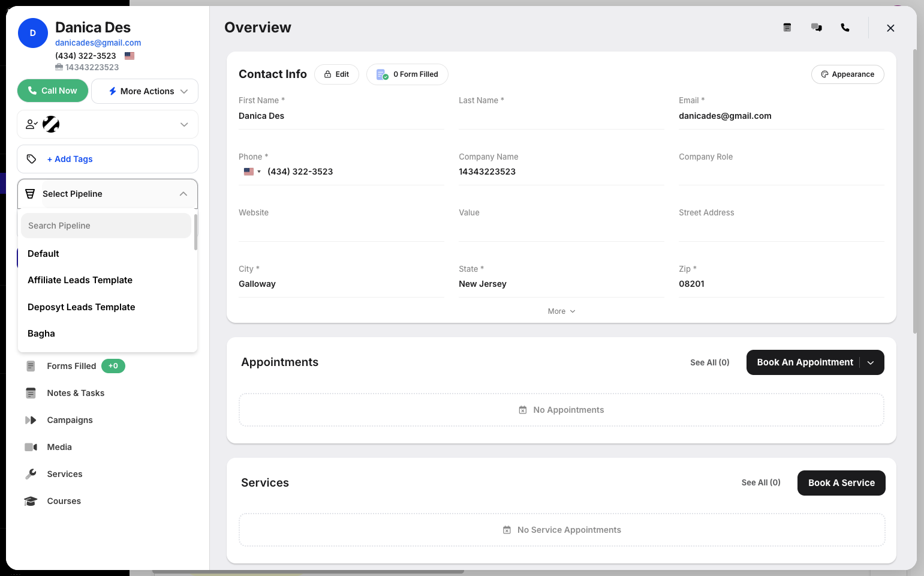Click the Forms Filled sidebar icon
924x576 pixels.
click(x=31, y=366)
